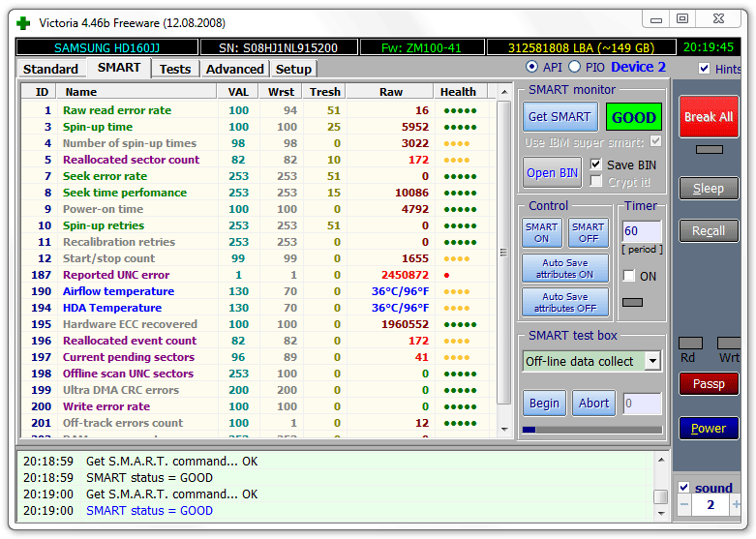Decrease sound value with minus stepper
The width and height of the screenshot is (756, 539).
coord(683,504)
